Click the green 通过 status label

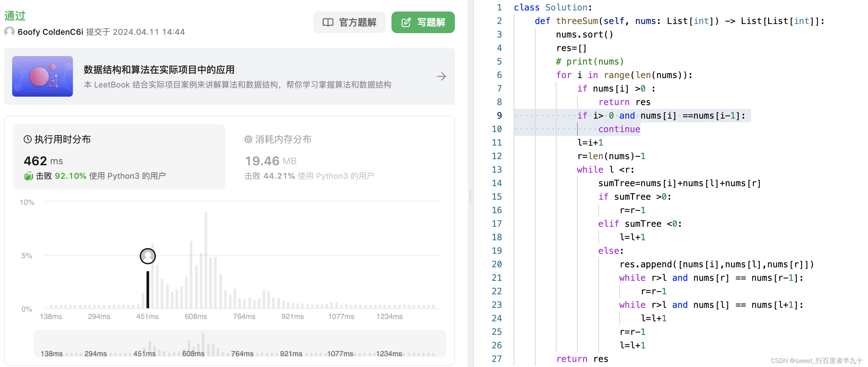coord(15,15)
